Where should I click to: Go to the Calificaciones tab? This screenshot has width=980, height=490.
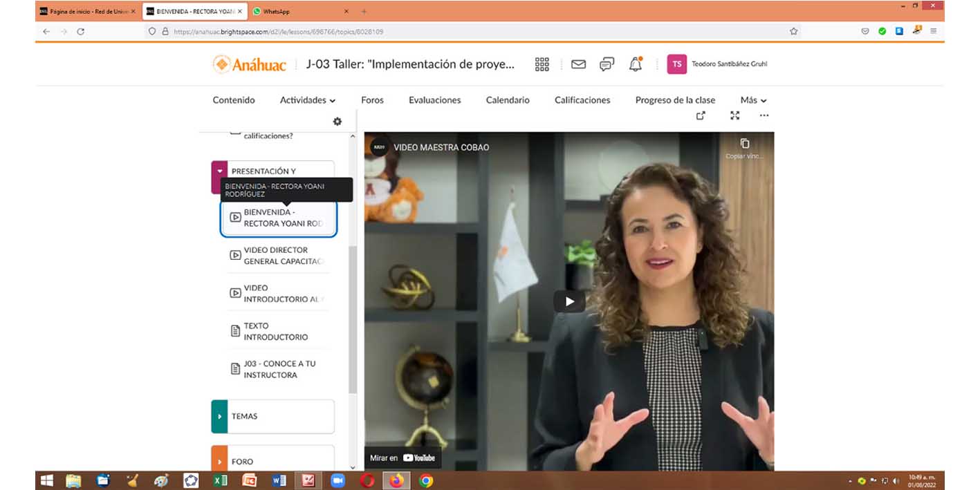[x=582, y=100]
